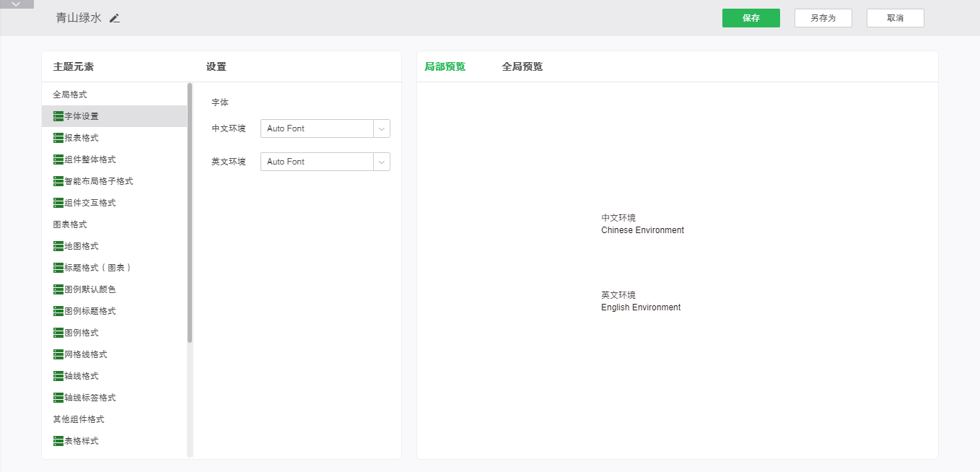Click the pencil edit icon beside 青山绿水
980x472 pixels.
[115, 18]
